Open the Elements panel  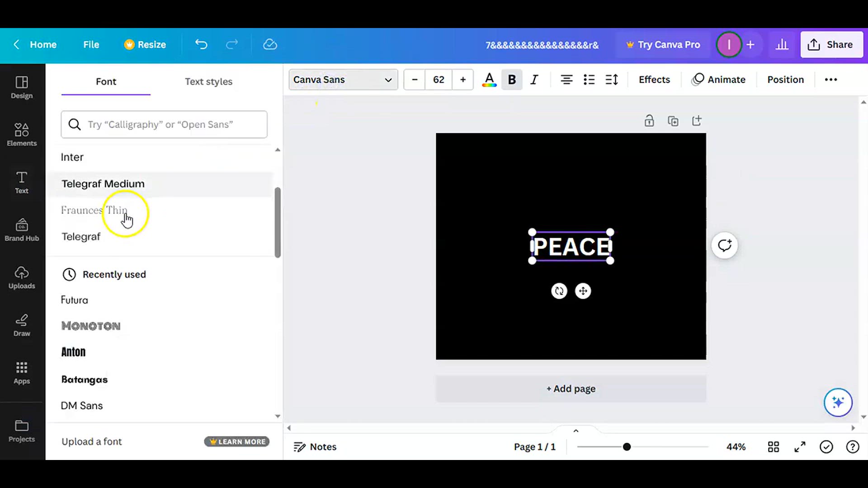(22, 135)
